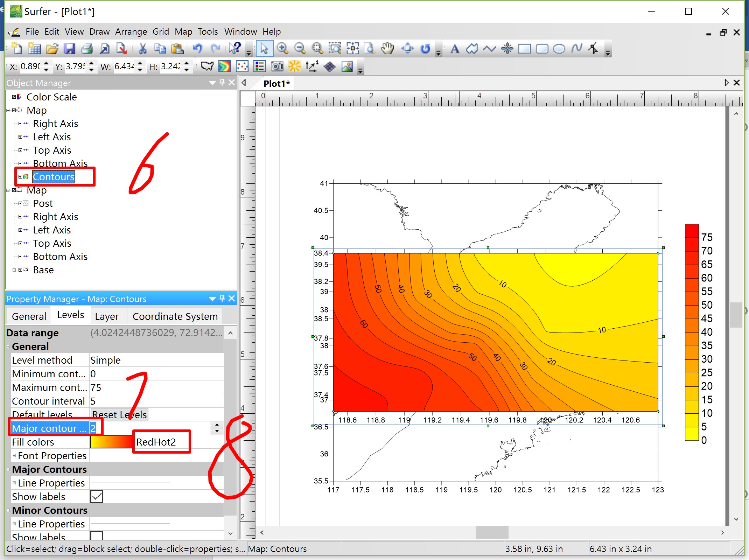
Task: Select the Ellipse drawing tool
Action: [x=559, y=49]
